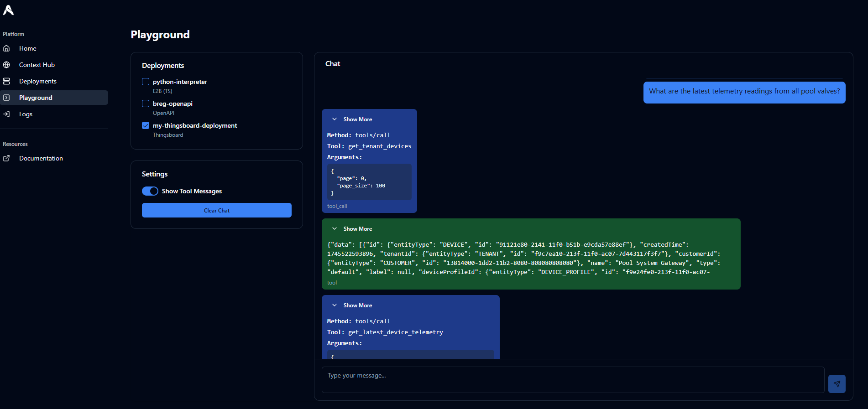Click the Home house icon

(x=6, y=48)
